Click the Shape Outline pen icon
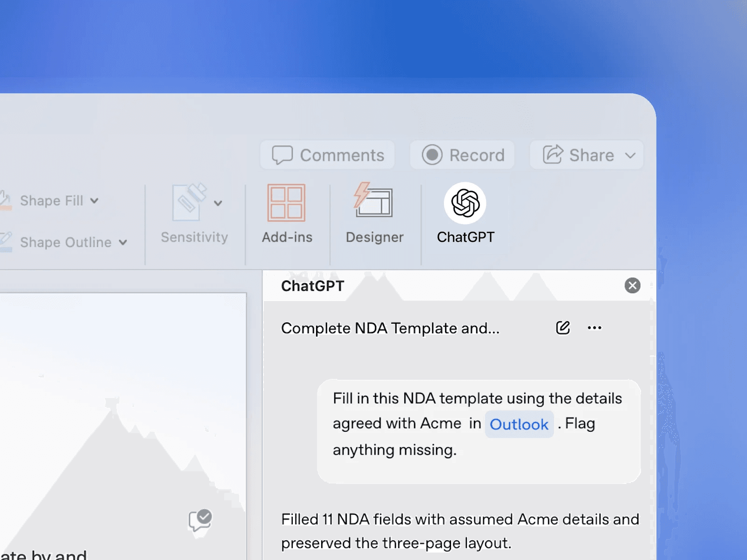The image size is (747, 560). (x=5, y=242)
